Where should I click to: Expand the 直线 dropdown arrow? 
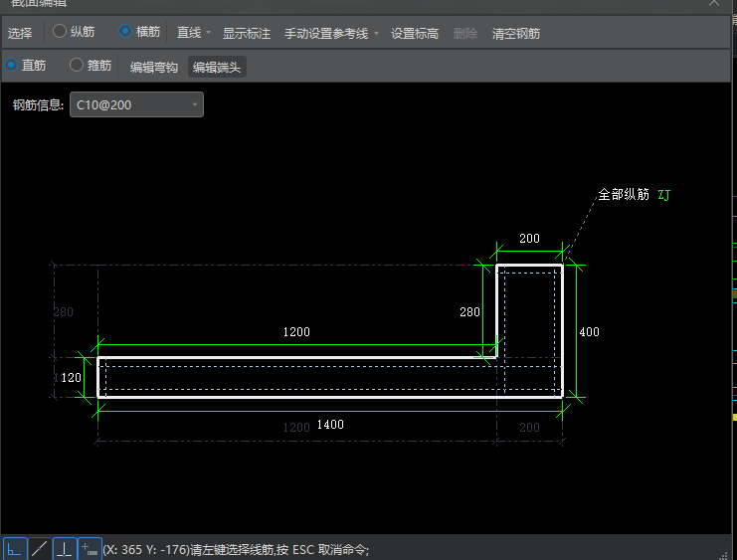tap(208, 33)
